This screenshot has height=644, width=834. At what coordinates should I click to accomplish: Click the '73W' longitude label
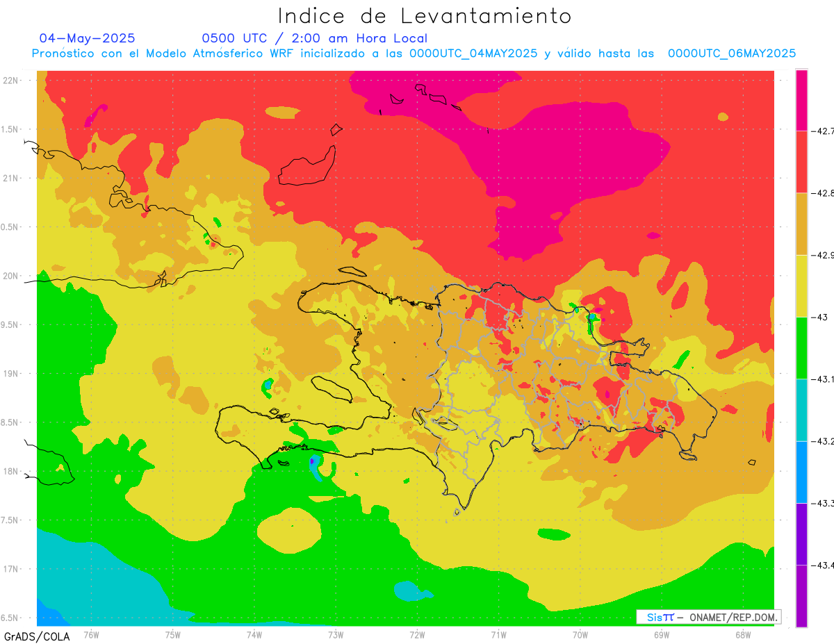[x=336, y=634]
